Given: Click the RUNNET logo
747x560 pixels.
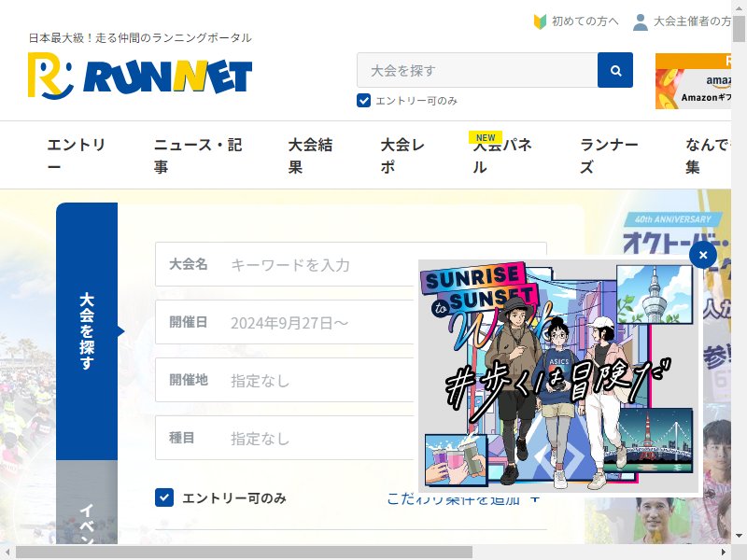Looking at the screenshot, I should coord(139,76).
